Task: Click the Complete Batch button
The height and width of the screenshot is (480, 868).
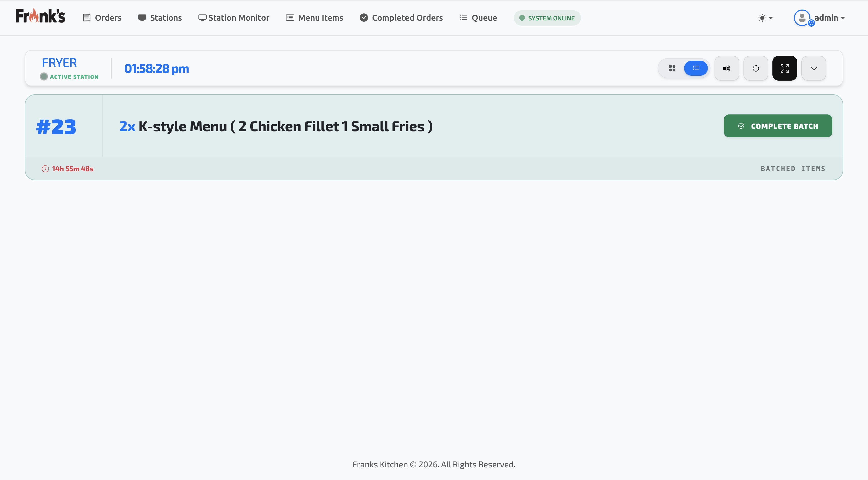Action: point(778,126)
